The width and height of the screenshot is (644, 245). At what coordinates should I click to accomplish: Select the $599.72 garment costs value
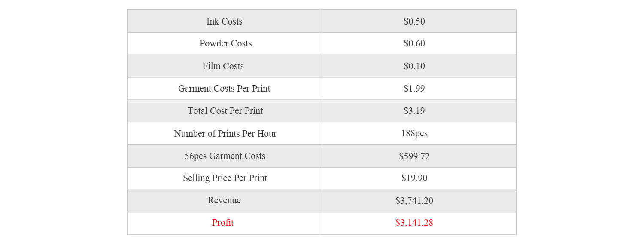[414, 156]
